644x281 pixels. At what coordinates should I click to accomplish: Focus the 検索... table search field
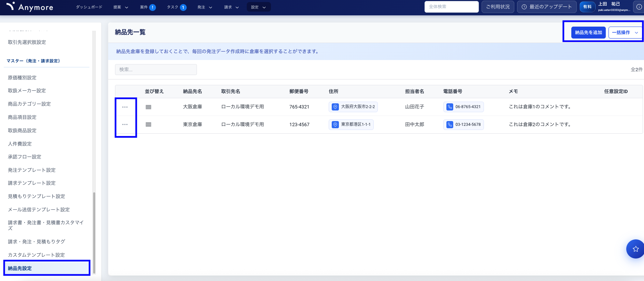156,70
